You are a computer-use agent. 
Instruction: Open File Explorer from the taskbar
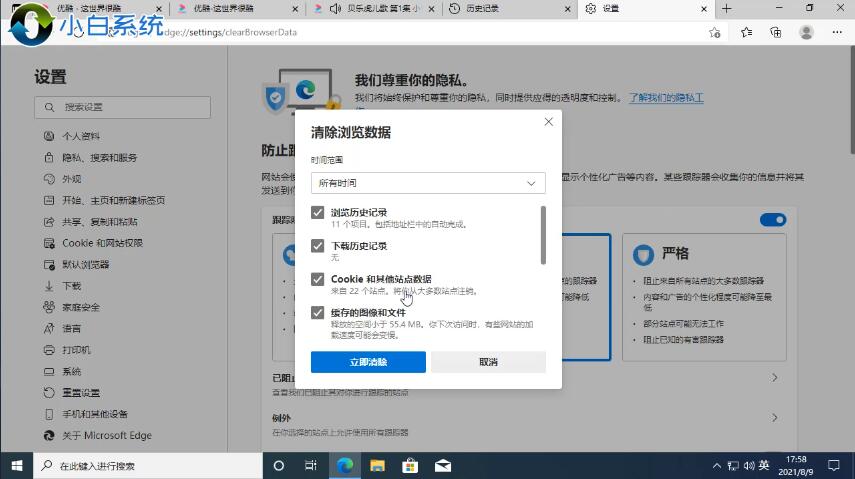click(377, 466)
